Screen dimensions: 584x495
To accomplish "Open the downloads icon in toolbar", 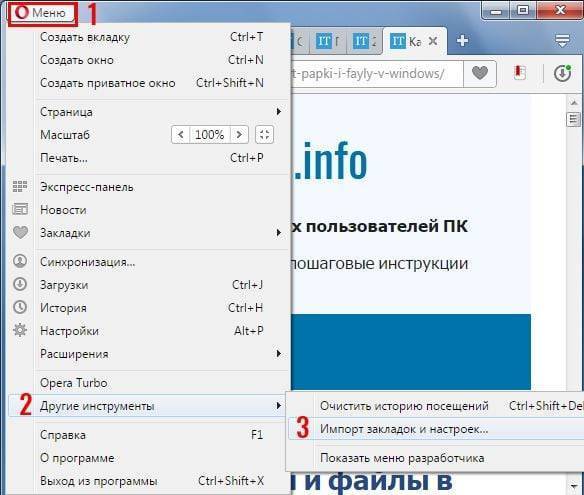I will click(562, 73).
